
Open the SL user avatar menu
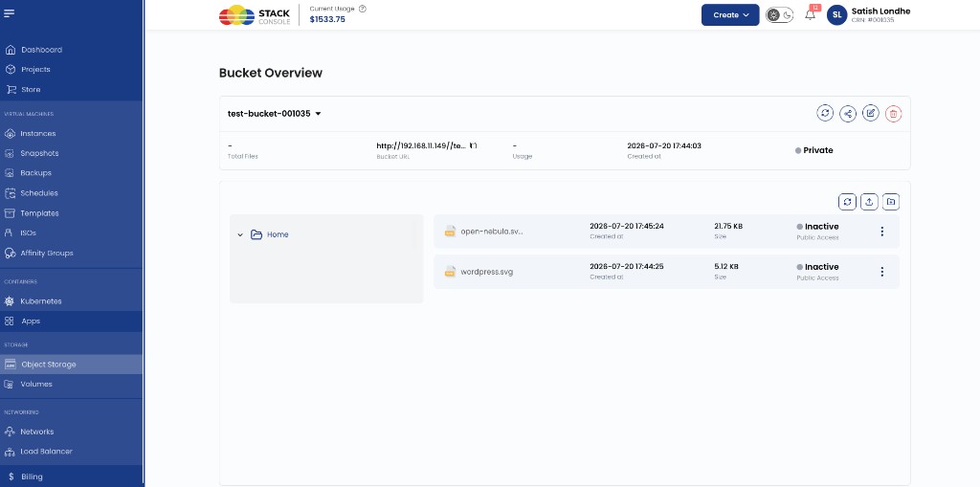pos(836,15)
